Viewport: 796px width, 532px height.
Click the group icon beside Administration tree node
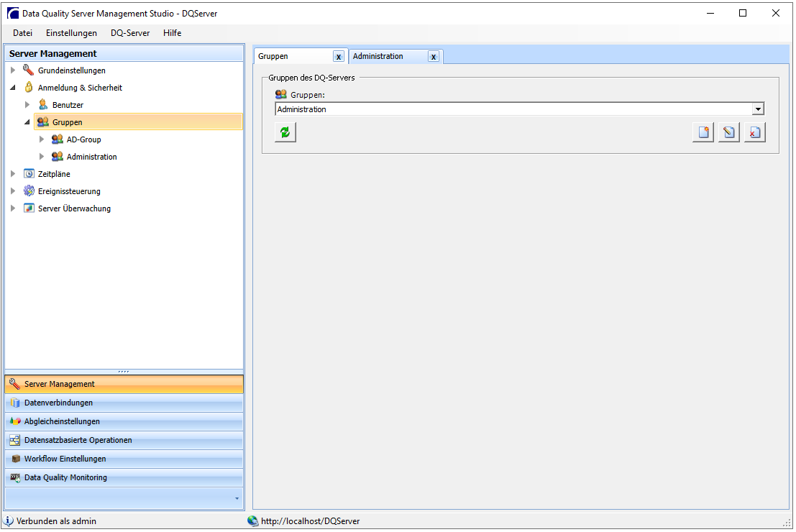[58, 156]
